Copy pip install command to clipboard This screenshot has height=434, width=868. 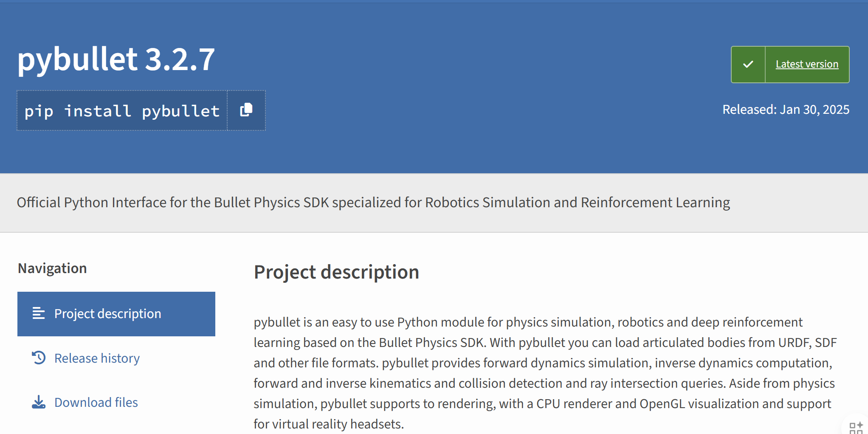(x=246, y=110)
